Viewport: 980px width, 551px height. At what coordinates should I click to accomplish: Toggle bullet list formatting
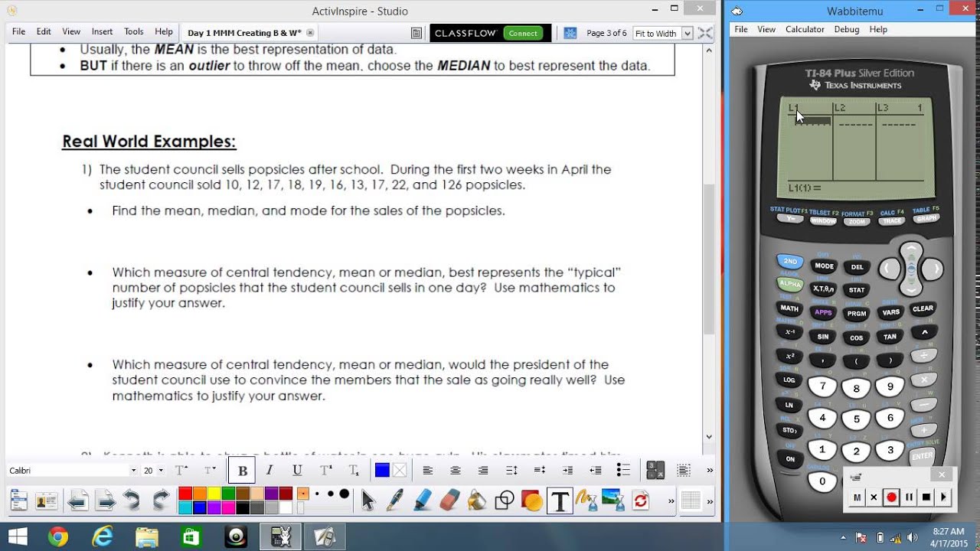(x=623, y=471)
